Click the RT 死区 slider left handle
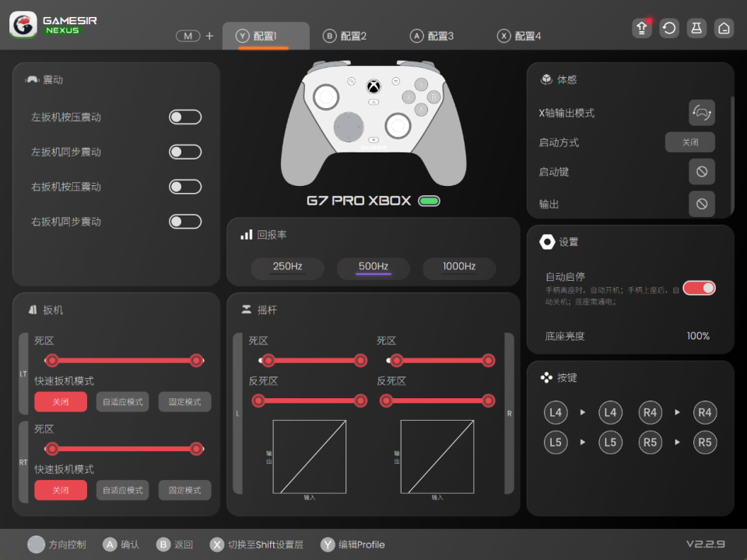The image size is (747, 560). [52, 449]
